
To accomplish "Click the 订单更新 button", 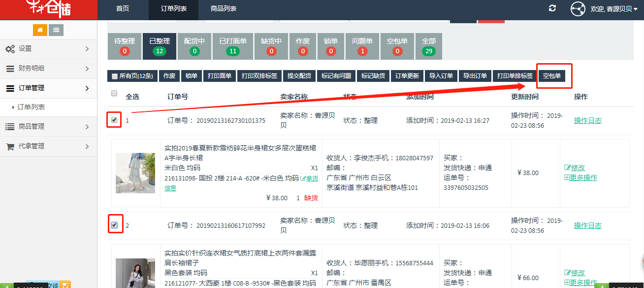I will (x=407, y=76).
